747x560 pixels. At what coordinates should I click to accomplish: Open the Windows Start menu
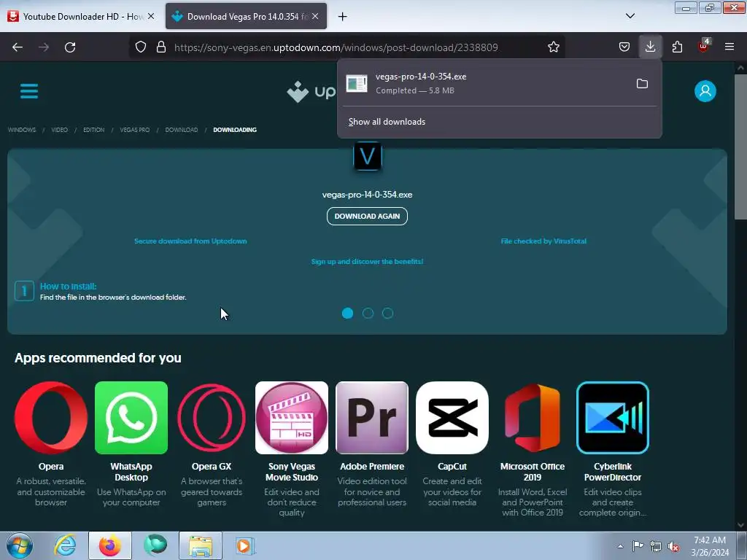click(x=20, y=545)
